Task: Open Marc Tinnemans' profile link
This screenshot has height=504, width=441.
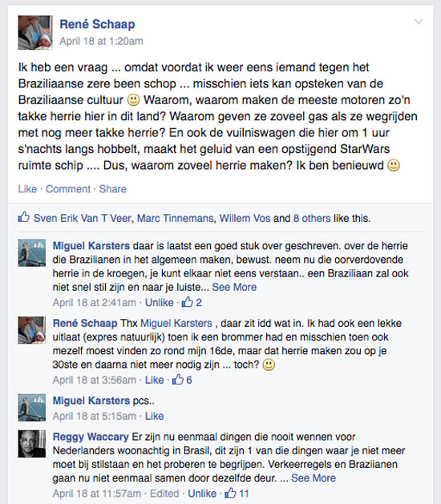Action: [175, 218]
